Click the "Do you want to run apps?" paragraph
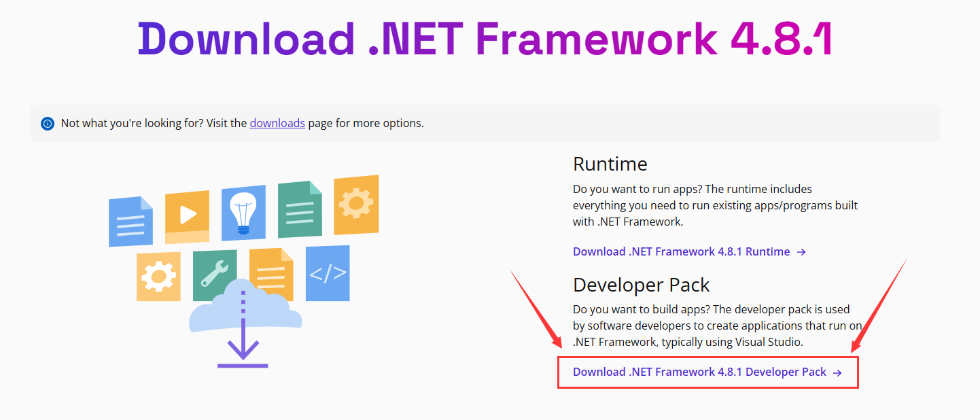 715,205
